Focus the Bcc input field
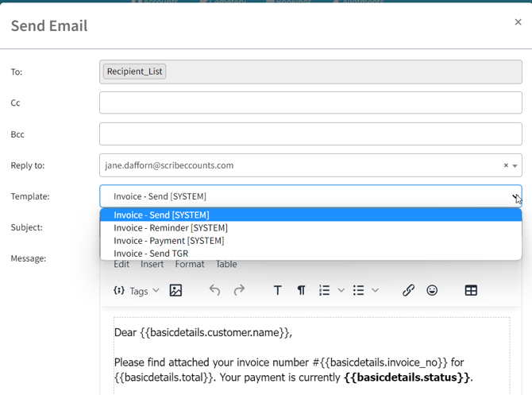This screenshot has height=395, width=532. coord(310,134)
